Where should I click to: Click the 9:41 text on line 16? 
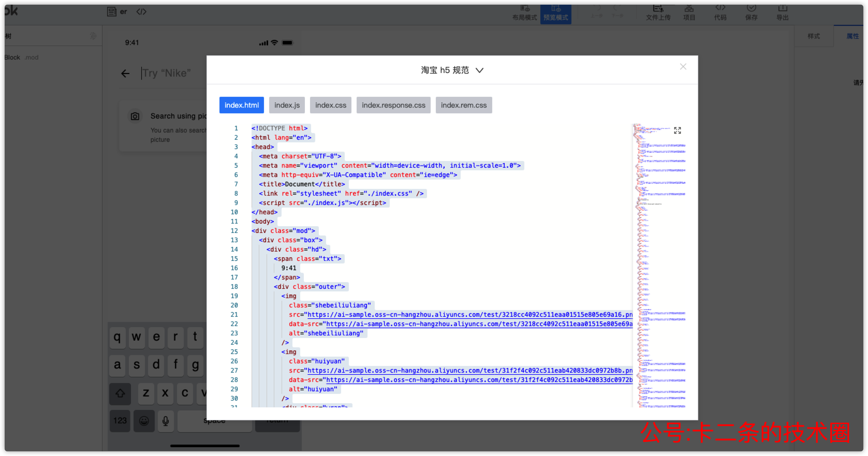coord(289,268)
